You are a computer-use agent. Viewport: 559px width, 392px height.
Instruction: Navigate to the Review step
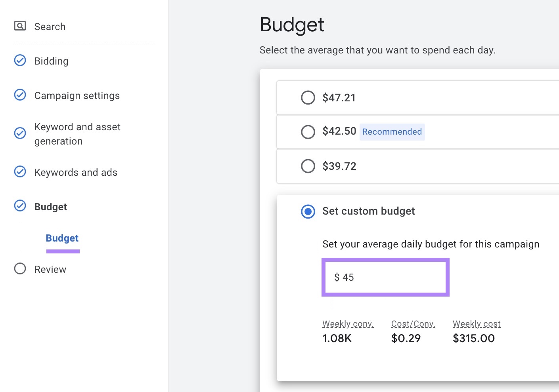50,269
